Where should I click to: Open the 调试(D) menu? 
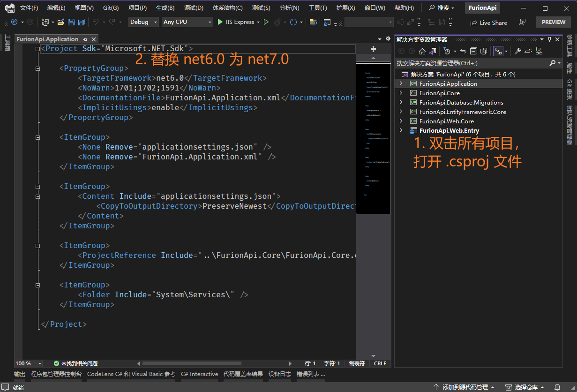click(x=194, y=8)
